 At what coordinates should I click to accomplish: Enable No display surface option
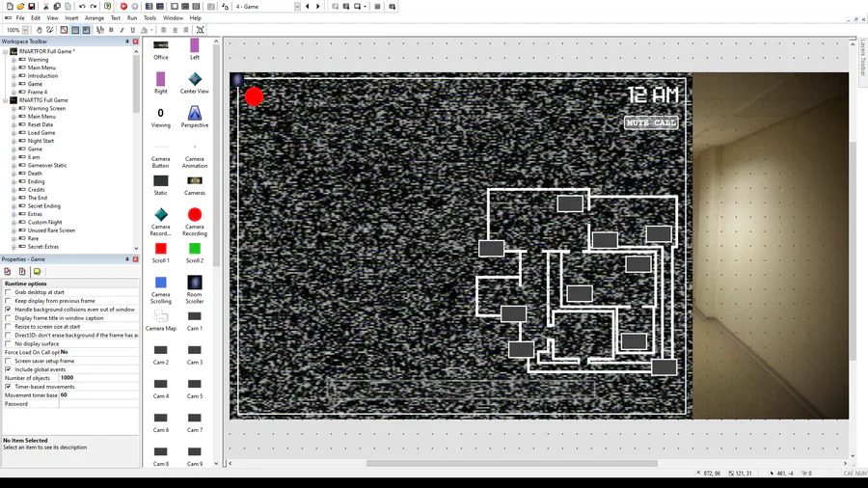(x=8, y=343)
